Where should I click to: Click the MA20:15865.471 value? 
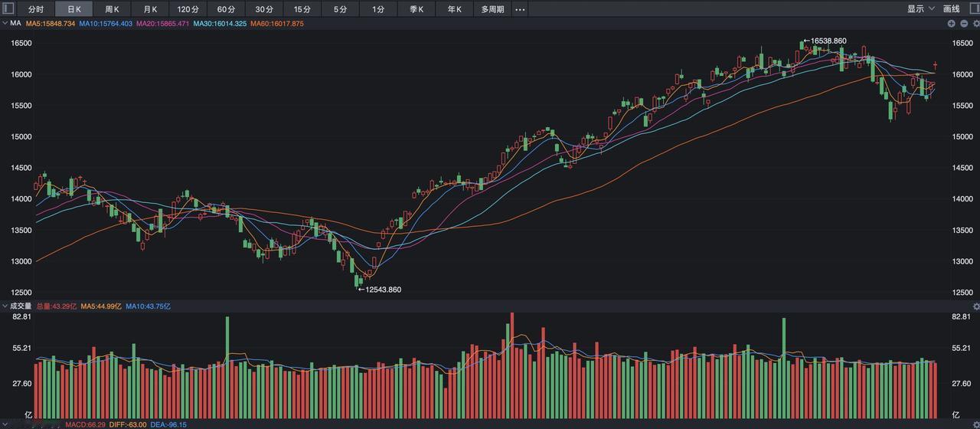pos(162,24)
